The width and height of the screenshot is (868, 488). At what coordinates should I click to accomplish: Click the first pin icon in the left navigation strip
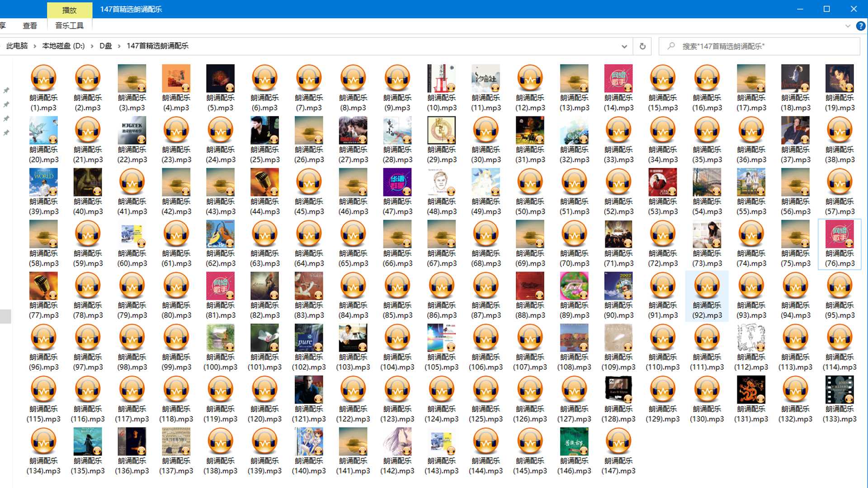(x=6, y=90)
